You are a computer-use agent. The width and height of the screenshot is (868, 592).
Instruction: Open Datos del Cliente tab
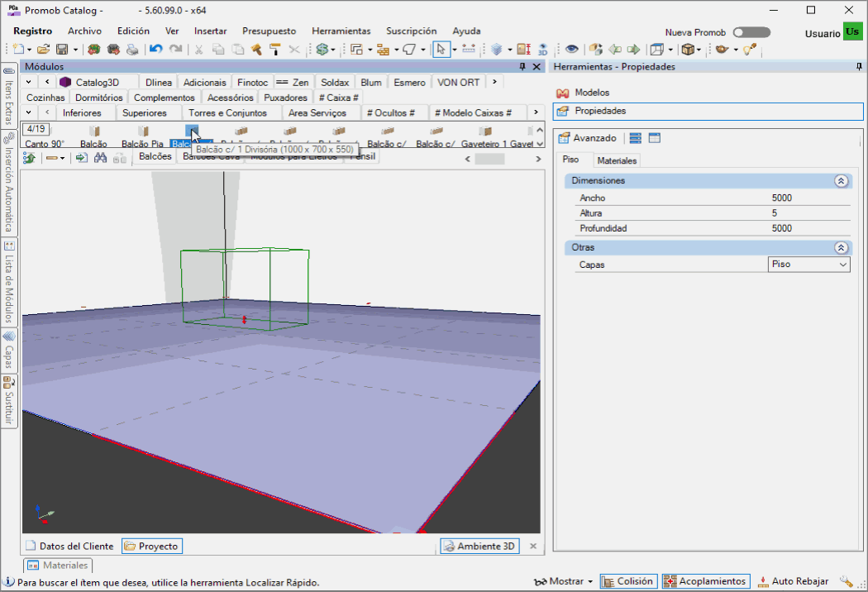click(69, 546)
